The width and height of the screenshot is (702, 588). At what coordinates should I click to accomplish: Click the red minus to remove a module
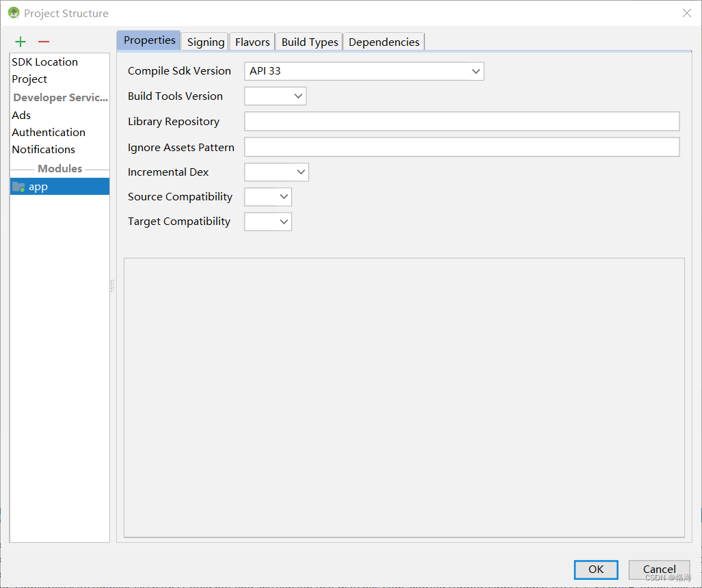coord(43,41)
